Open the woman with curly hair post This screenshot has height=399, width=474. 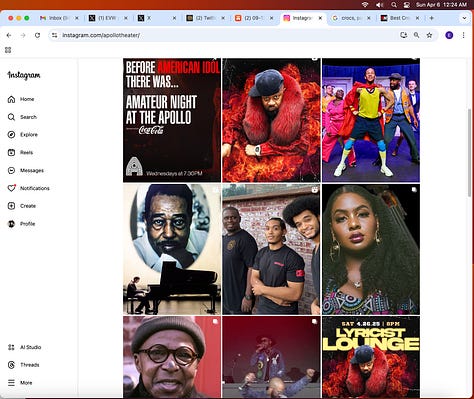pyautogui.click(x=371, y=249)
